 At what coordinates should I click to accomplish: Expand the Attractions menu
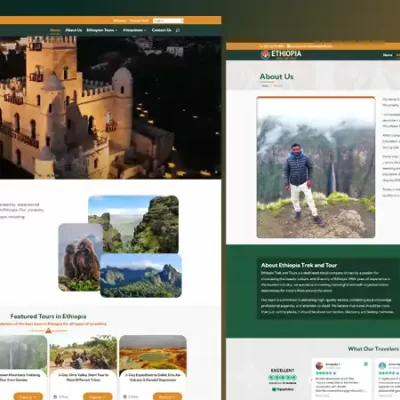point(134,30)
